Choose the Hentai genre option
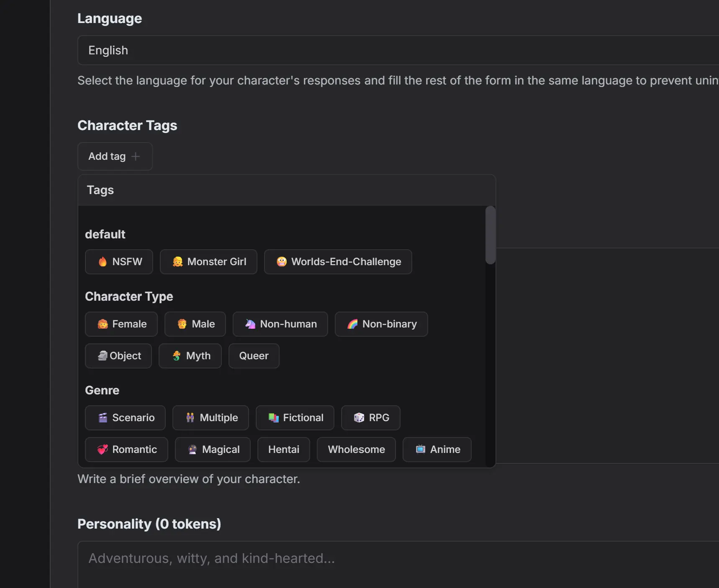 tap(283, 450)
